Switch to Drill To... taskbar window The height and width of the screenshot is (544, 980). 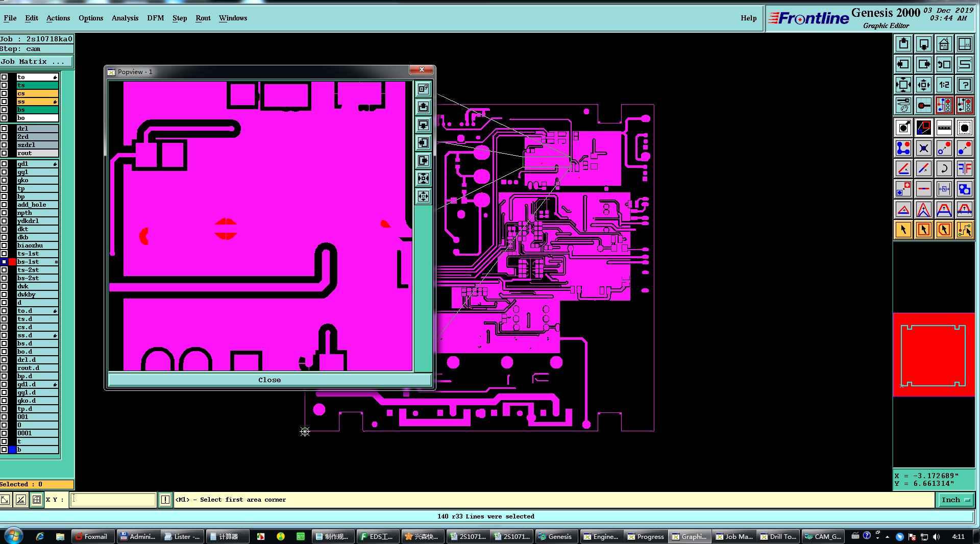[778, 536]
